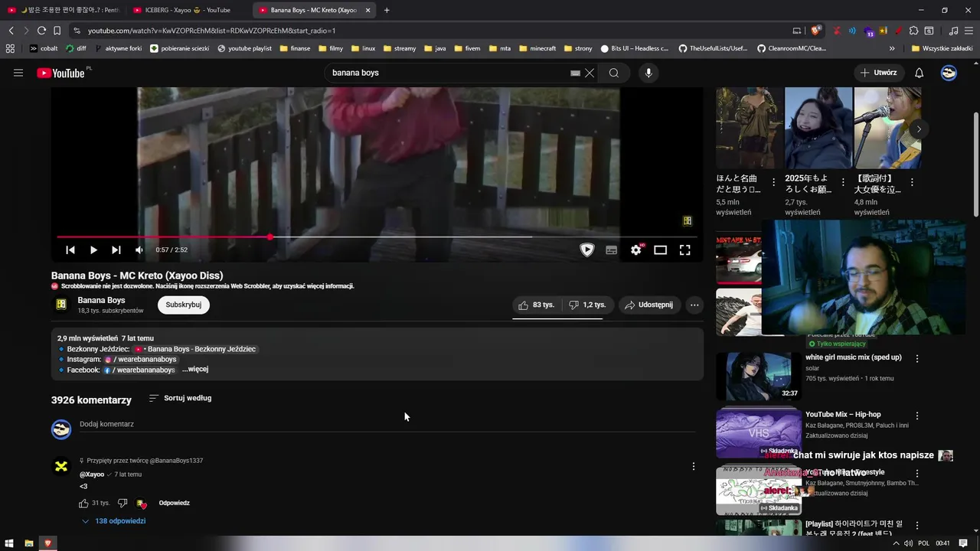This screenshot has width=980, height=551.
Task: Open the @Xayoo username link
Action: 92,474
